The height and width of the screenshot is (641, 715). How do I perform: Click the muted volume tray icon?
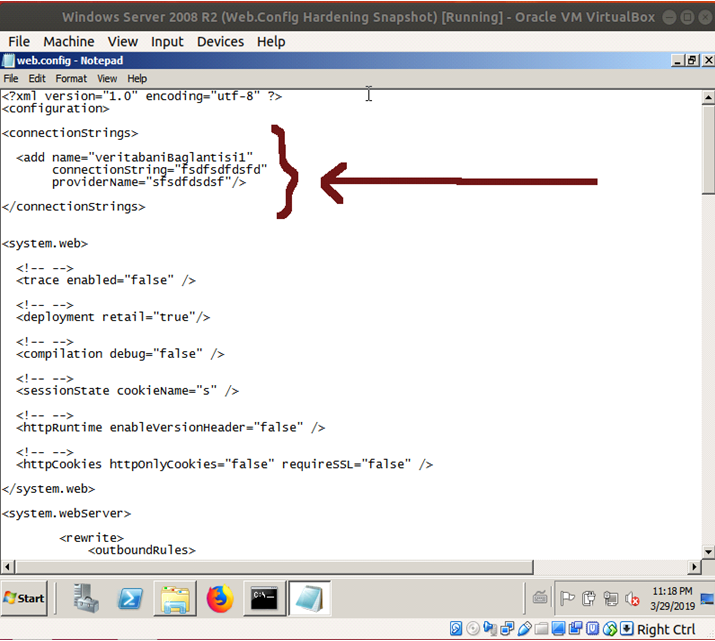point(632,599)
